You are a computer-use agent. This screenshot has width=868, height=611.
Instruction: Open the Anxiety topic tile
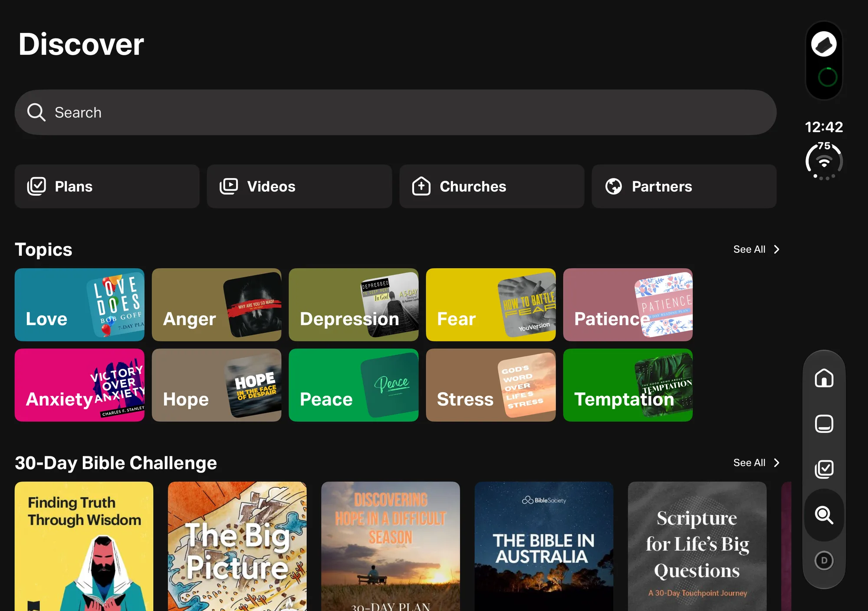coord(79,385)
